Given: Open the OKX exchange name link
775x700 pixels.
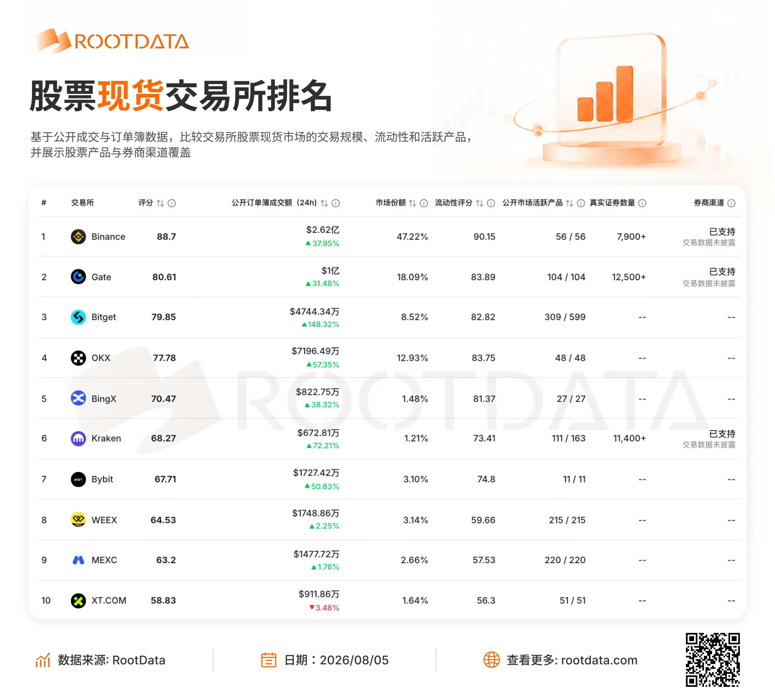Looking at the screenshot, I should (101, 358).
